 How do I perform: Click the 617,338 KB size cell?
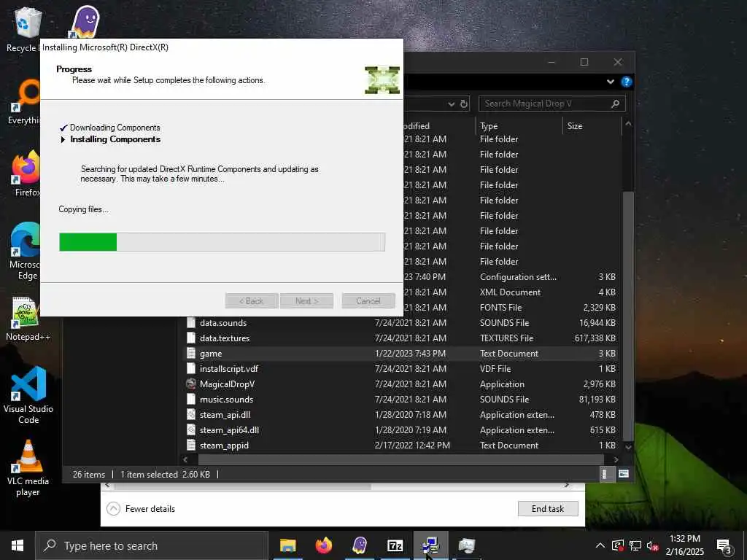(x=595, y=338)
